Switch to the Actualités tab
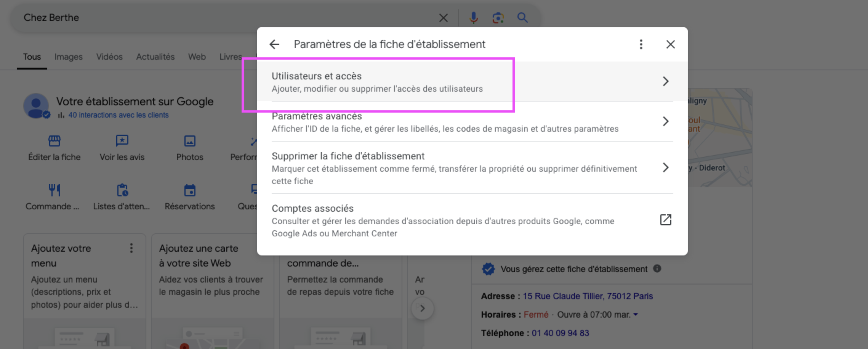Image resolution: width=868 pixels, height=349 pixels. click(x=155, y=57)
